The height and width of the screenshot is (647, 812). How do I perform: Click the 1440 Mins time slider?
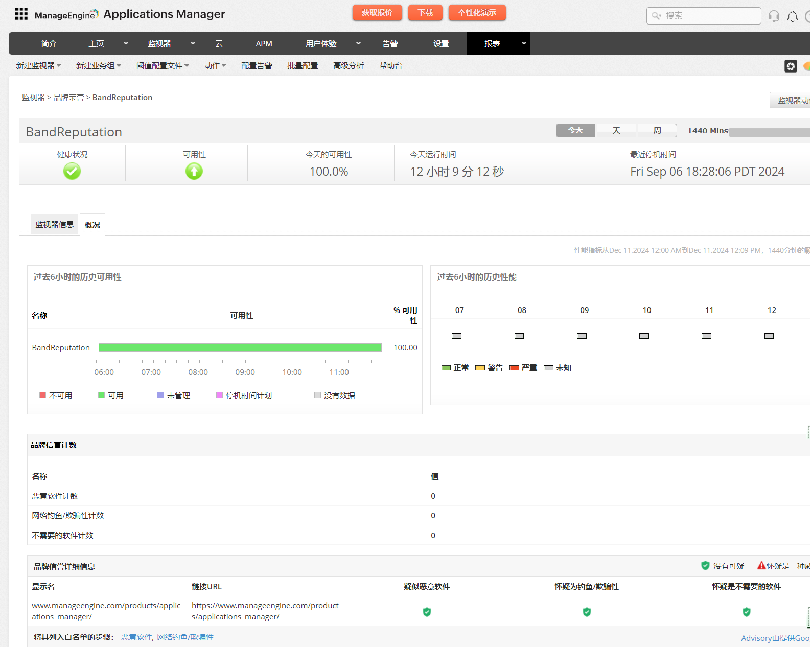coord(770,132)
